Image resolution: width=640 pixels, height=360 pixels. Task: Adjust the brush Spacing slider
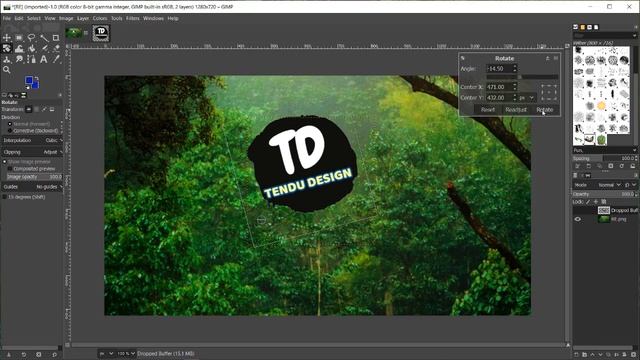604,158
